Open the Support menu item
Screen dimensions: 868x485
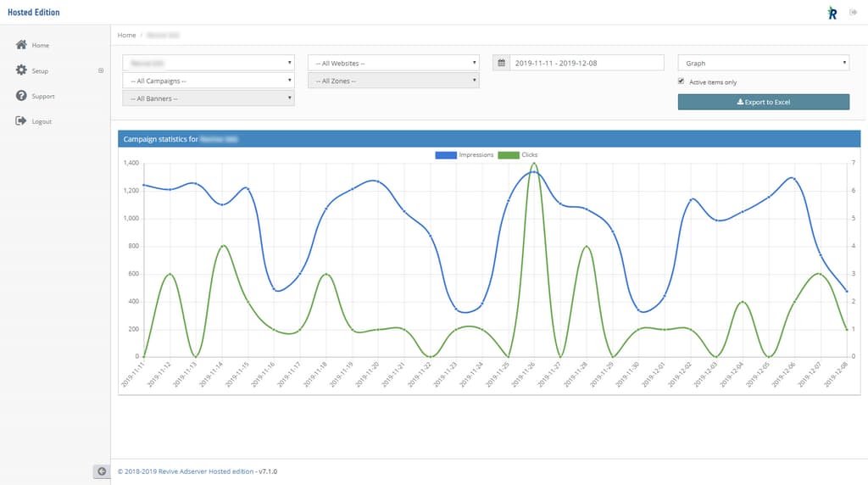point(43,97)
